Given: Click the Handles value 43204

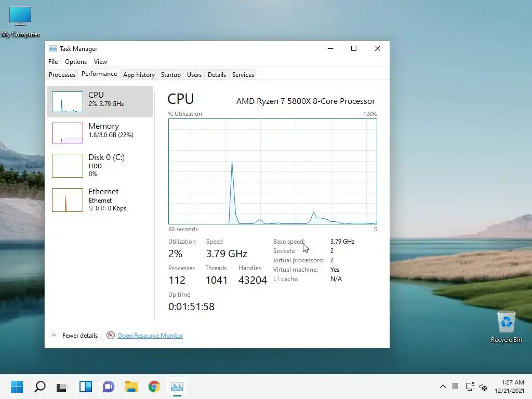Looking at the screenshot, I should coord(252,280).
